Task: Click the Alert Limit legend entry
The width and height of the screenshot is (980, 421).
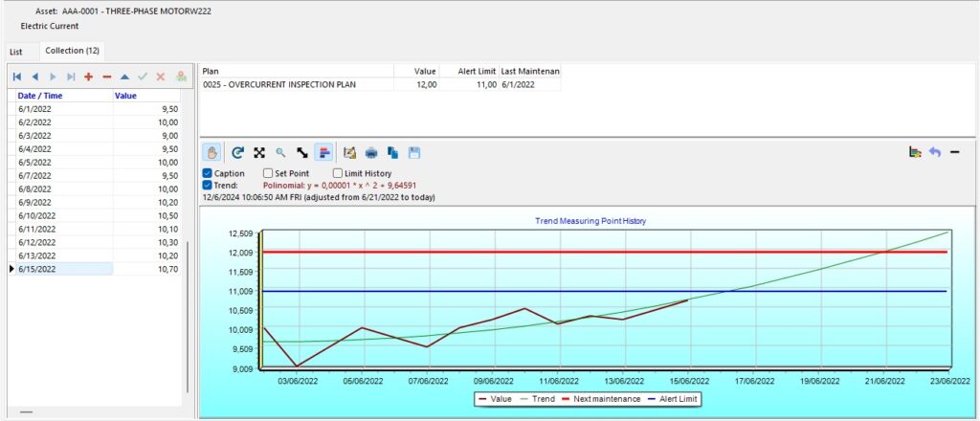Action: [673, 398]
